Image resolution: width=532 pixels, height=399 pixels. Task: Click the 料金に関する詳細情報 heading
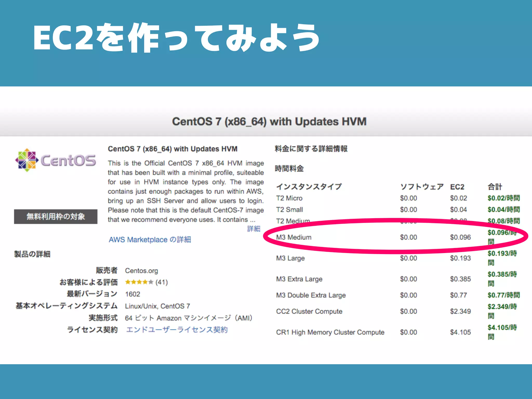[x=311, y=149]
